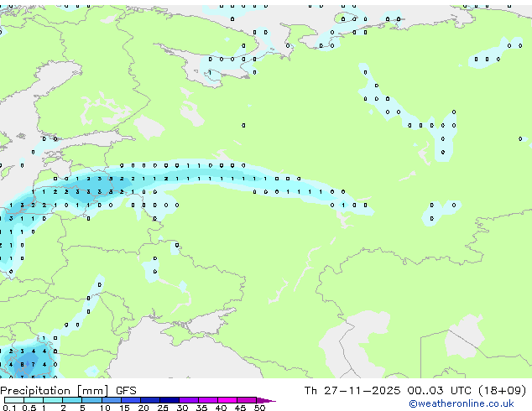Click the '20' legend scale label
Screen dimensions: 532x411
(143, 408)
